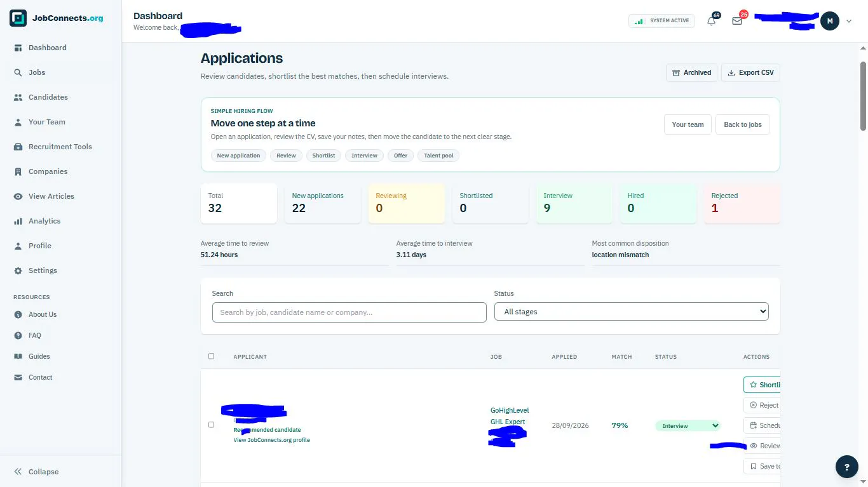
Task: Click the Guides book icon
Action: (18, 356)
